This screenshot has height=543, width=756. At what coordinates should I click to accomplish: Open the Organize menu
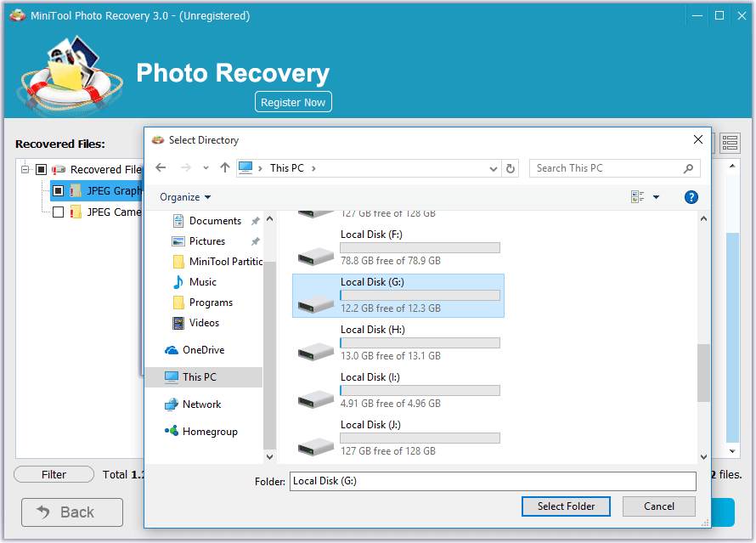(x=185, y=197)
